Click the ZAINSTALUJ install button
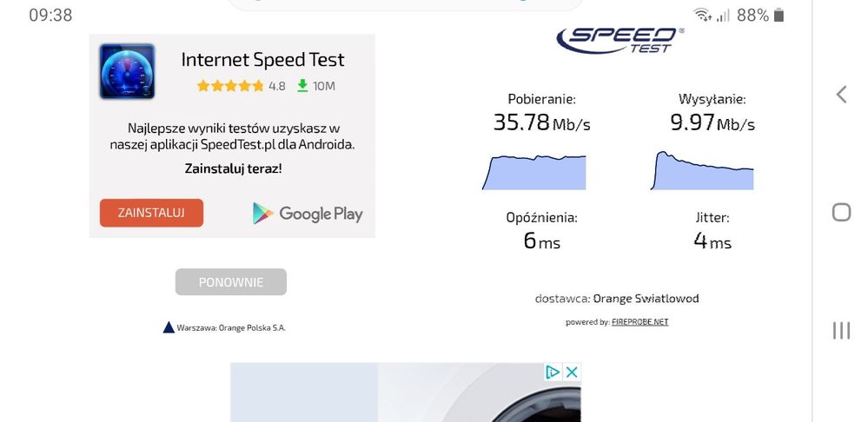This screenshot has width=868, height=422. pos(151,213)
